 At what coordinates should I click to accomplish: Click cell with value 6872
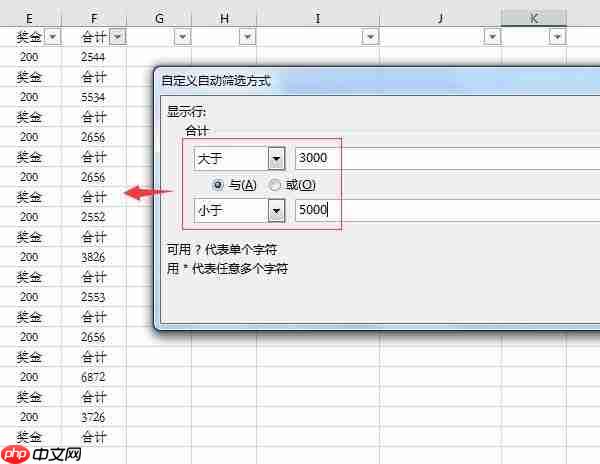coord(94,377)
